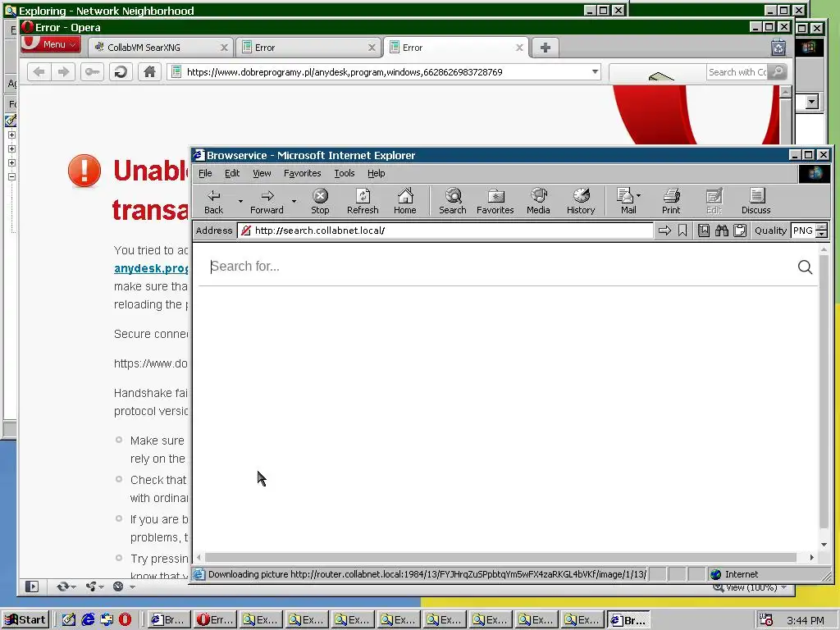Image resolution: width=840 pixels, height=630 pixels.
Task: Stop page loading in Internet Explorer
Action: point(320,201)
